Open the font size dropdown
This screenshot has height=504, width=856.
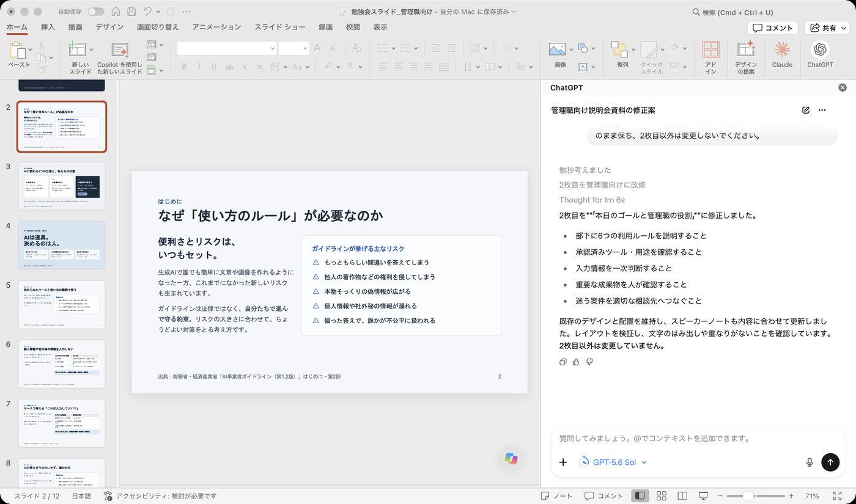click(305, 48)
